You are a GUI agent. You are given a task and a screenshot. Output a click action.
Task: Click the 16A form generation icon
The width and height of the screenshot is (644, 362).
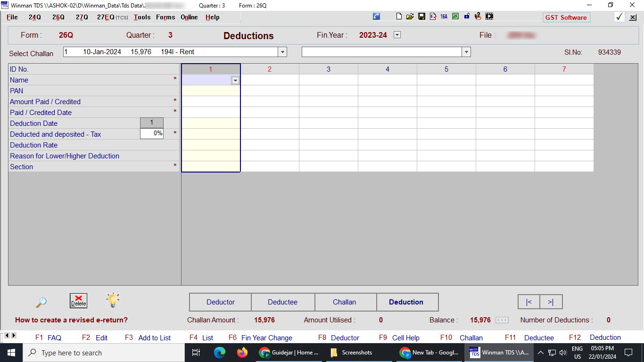(443, 16)
